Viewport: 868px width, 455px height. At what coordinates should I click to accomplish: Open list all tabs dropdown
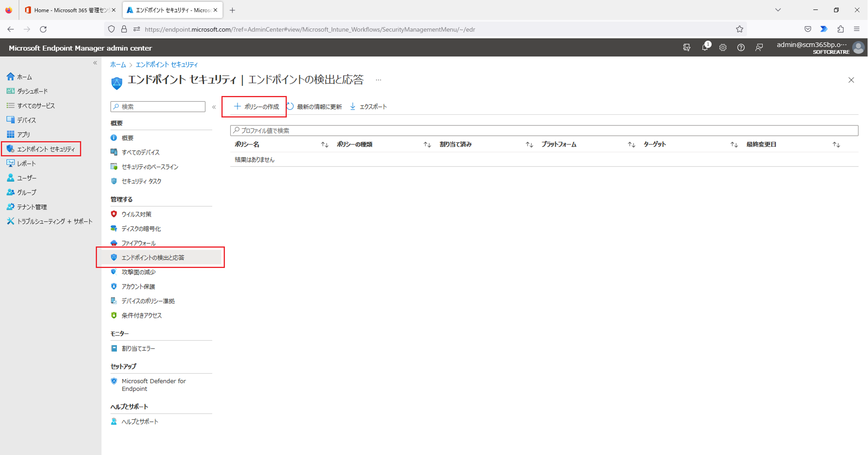778,10
